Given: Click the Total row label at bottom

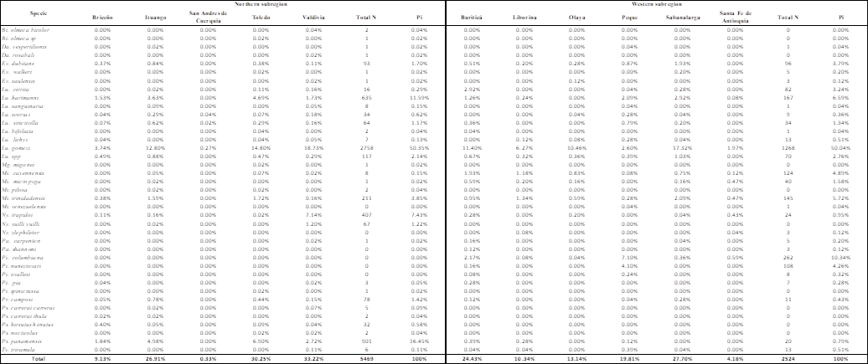Looking at the screenshot, I should (x=38, y=358).
